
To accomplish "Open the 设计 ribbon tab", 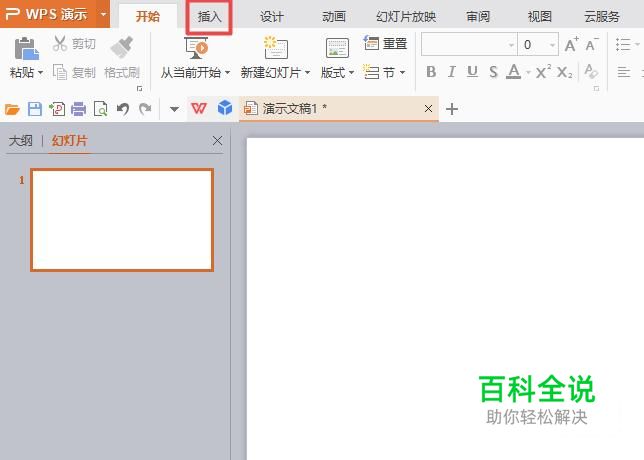I will point(271,16).
